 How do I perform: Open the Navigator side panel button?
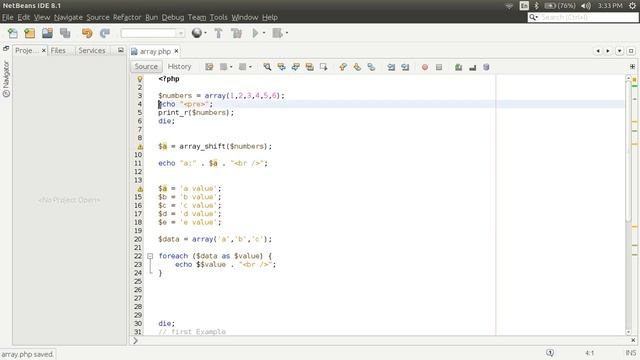[6, 79]
